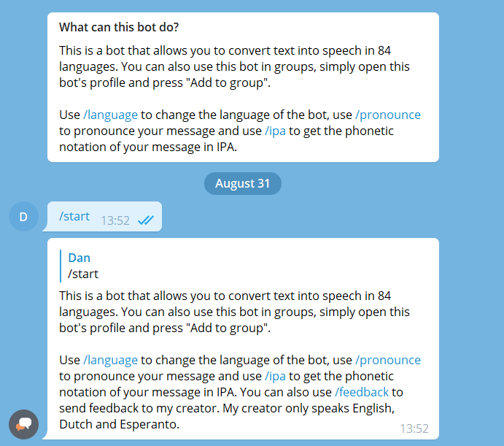Click the double-check read receipt on /start
The height and width of the screenshot is (446, 504).
point(145,220)
